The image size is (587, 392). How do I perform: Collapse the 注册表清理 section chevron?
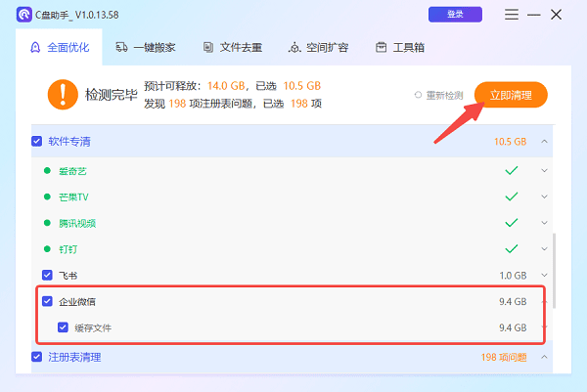(x=544, y=357)
